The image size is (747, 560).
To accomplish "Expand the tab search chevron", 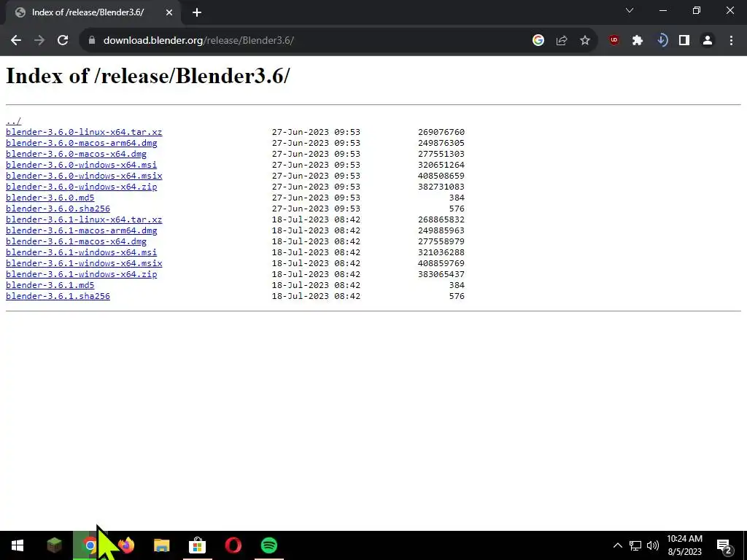I will tap(630, 10).
